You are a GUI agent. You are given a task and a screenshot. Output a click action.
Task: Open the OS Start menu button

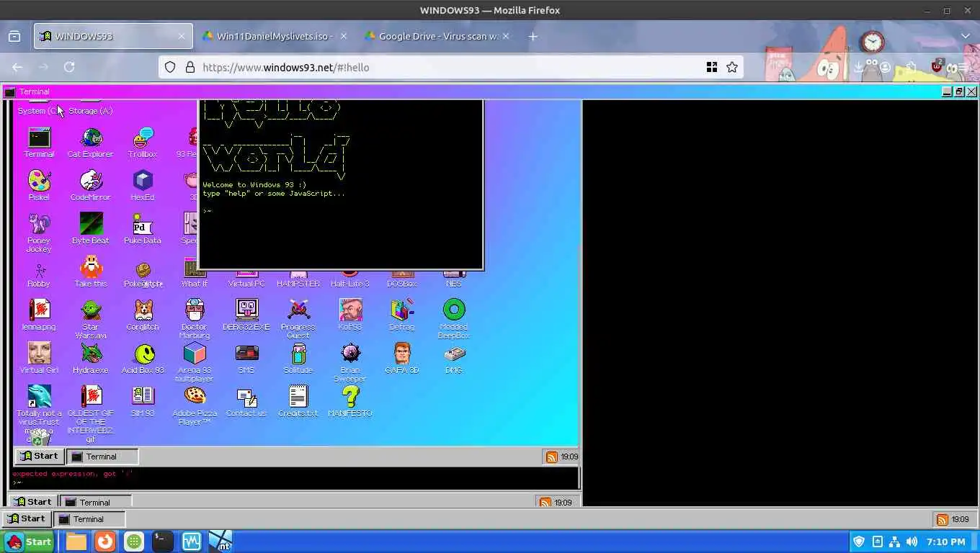29,541
